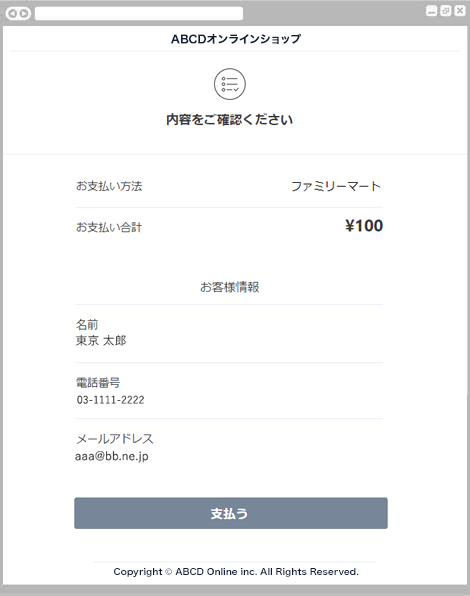The width and height of the screenshot is (470, 596).
Task: Click the browser forward arrow button
Action: tap(24, 14)
